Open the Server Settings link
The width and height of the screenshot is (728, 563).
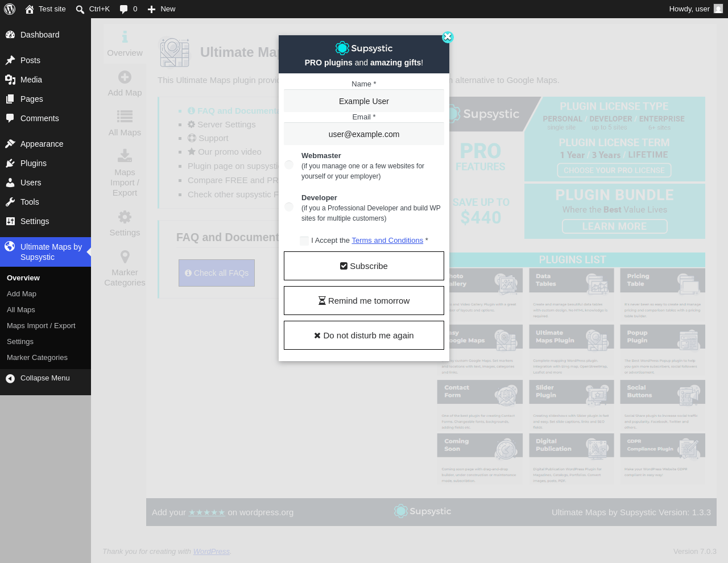(222, 125)
